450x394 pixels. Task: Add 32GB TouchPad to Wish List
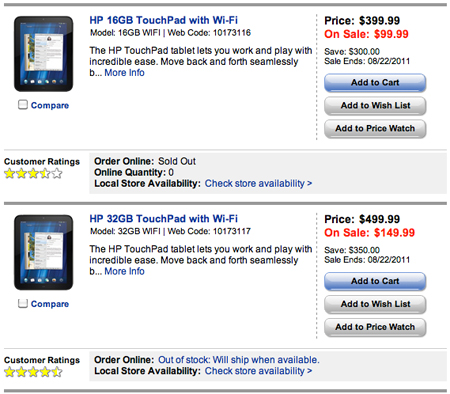coord(375,304)
